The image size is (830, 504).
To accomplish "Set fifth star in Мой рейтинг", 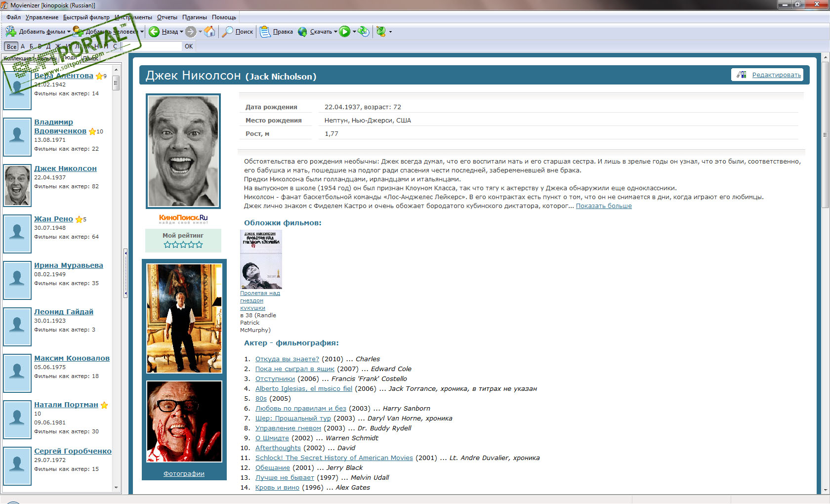I will pyautogui.click(x=199, y=245).
